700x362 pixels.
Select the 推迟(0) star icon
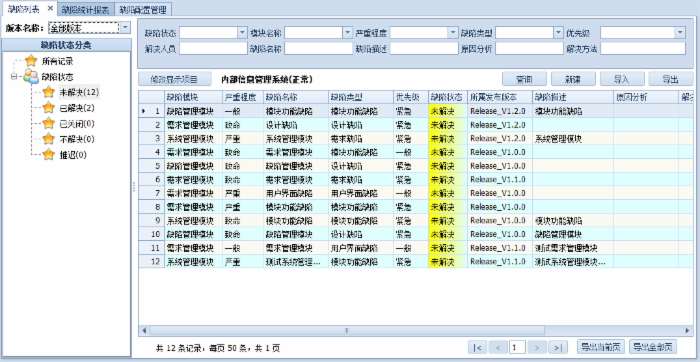[49, 154]
